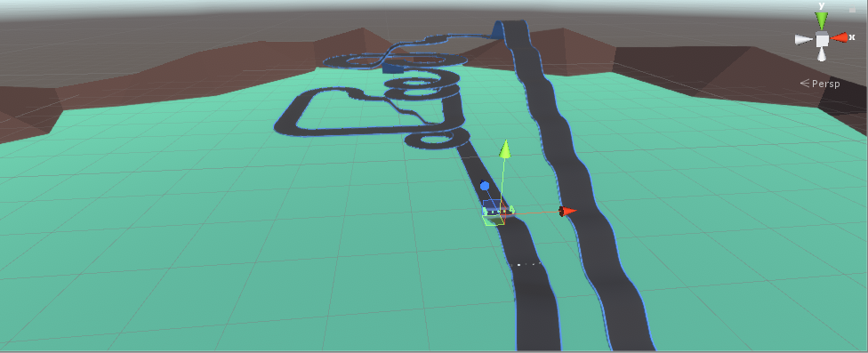Click the green Y-axis cone on orientation gizmo
The width and height of the screenshot is (868, 353).
[x=822, y=21]
